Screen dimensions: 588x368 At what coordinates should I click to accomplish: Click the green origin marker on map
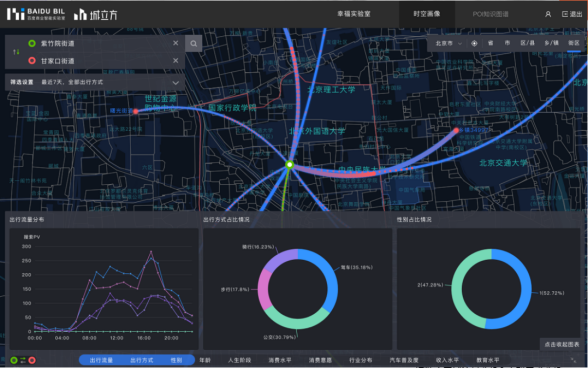click(290, 164)
